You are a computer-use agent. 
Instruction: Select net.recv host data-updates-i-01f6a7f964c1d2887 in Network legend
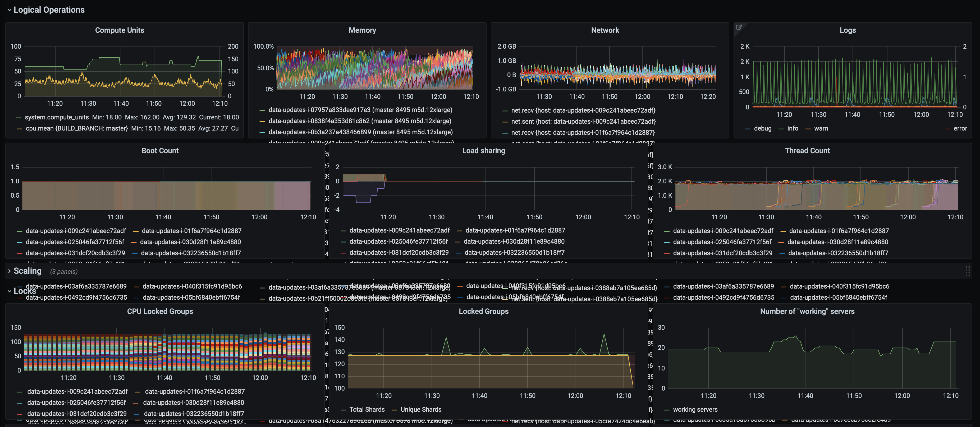pyautogui.click(x=583, y=132)
